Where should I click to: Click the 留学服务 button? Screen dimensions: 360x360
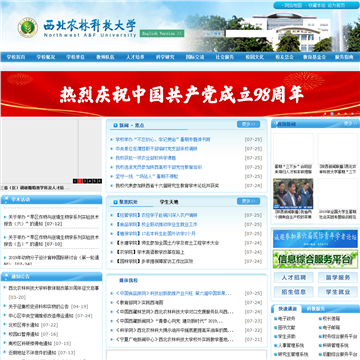tap(338, 278)
